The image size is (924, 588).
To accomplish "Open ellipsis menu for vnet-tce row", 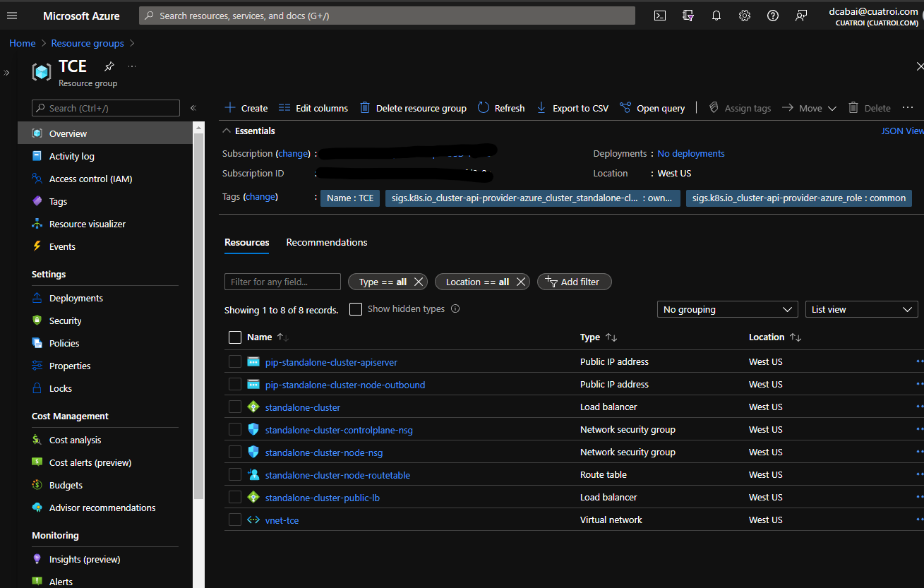I will coord(919,520).
